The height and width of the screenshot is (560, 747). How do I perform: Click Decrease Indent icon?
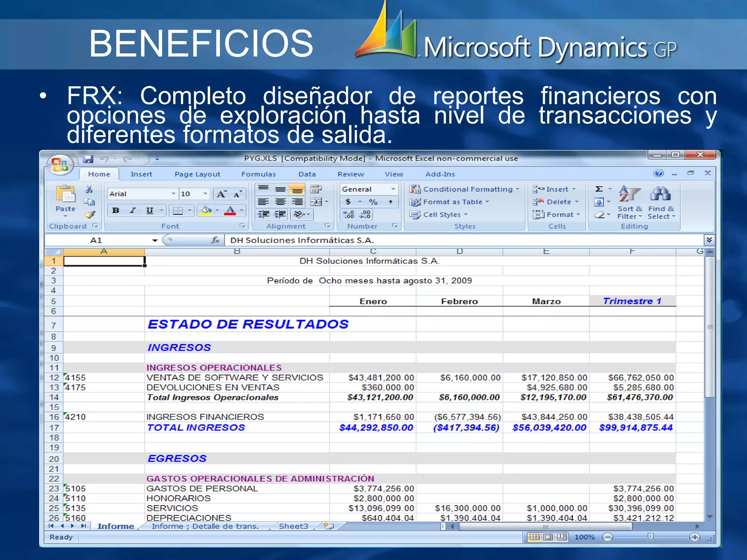click(263, 214)
